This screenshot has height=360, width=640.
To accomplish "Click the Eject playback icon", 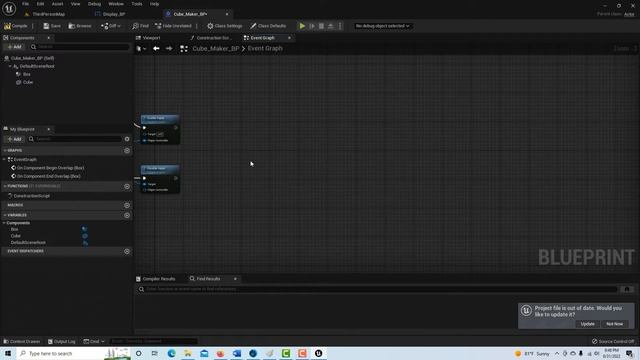I will click(x=331, y=26).
